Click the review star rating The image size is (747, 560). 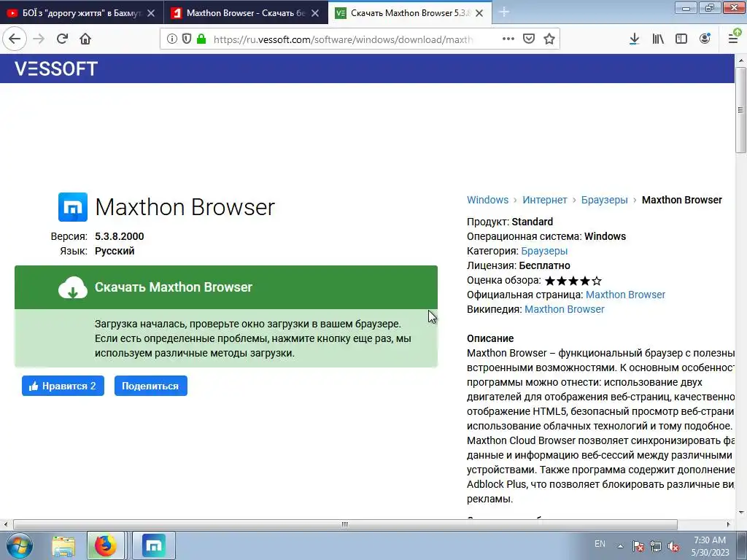point(573,281)
